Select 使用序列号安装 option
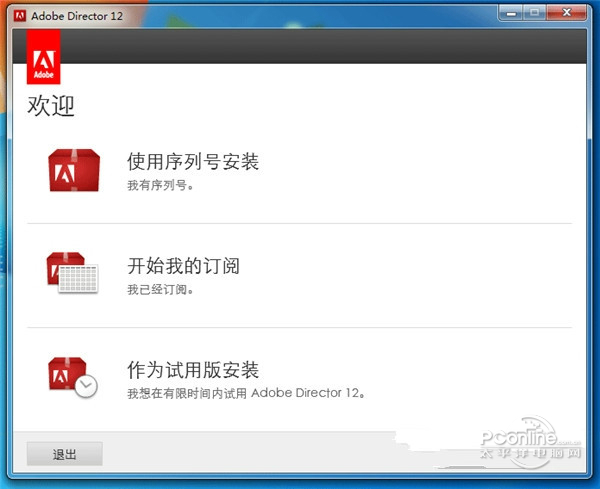 (x=193, y=161)
